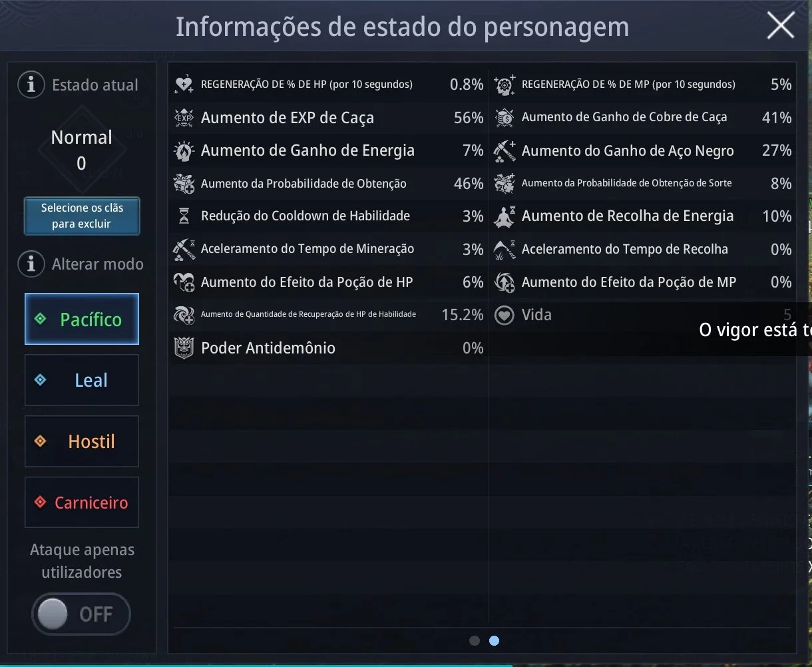The height and width of the screenshot is (667, 812).
Task: Click the info icon beside Alterar modo
Action: click(x=31, y=264)
